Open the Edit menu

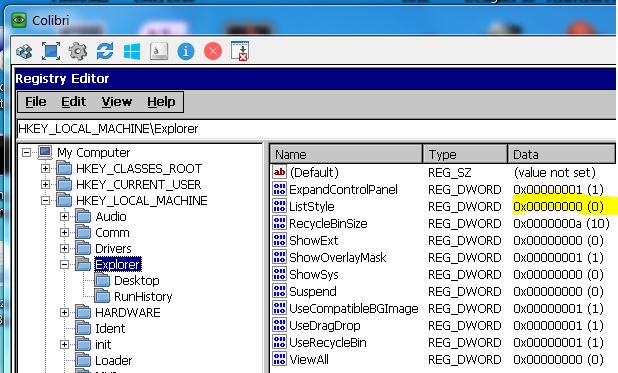pyautogui.click(x=73, y=102)
